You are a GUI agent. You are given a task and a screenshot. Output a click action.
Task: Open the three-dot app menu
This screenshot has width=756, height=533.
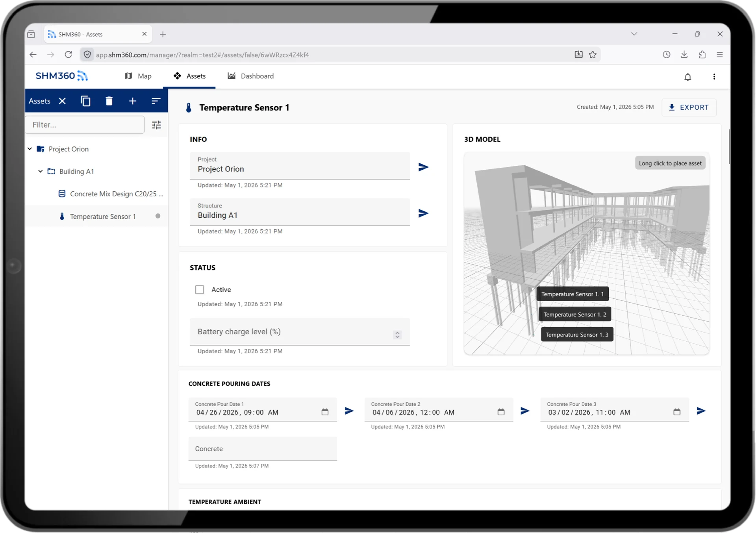(x=714, y=77)
